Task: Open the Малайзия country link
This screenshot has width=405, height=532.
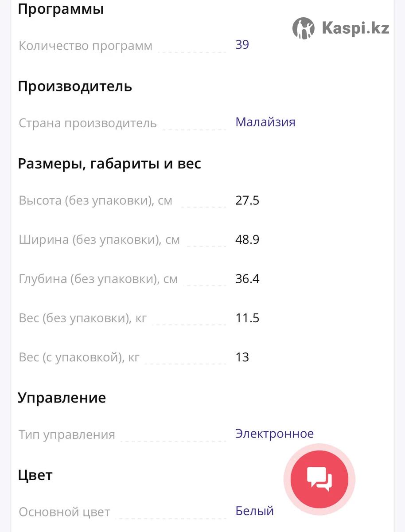Action: pyautogui.click(x=265, y=122)
